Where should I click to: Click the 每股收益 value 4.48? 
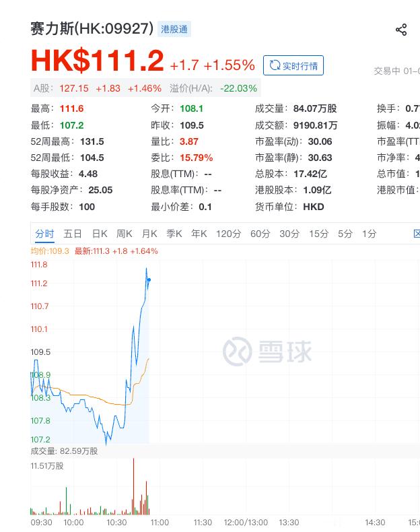pos(88,174)
